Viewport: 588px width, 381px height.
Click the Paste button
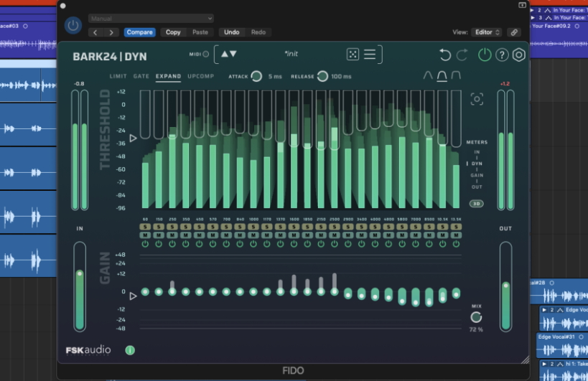(x=200, y=32)
